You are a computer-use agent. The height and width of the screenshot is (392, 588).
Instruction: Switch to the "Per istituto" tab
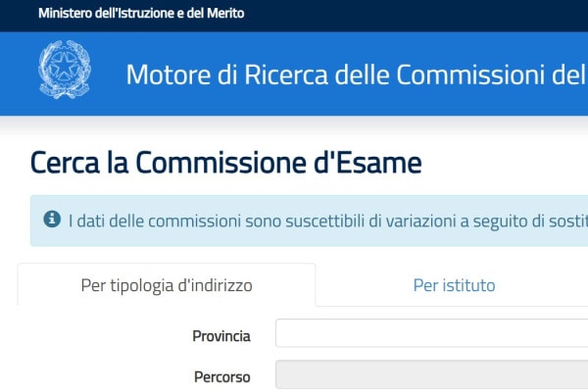point(454,286)
